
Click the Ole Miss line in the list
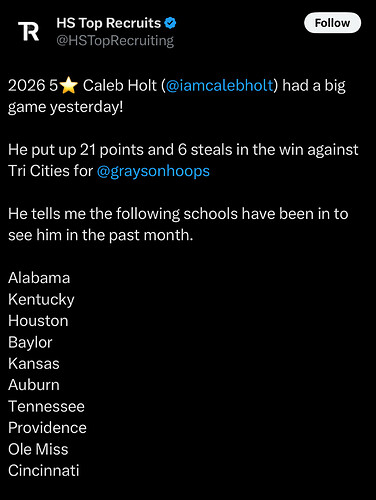[38, 449]
